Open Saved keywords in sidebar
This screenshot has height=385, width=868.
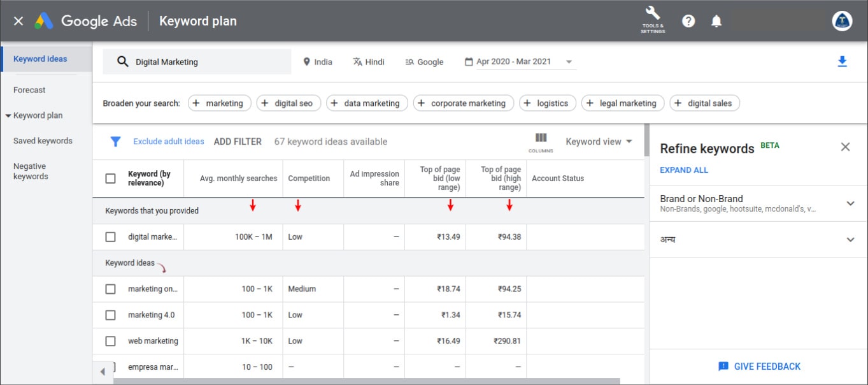(x=43, y=141)
